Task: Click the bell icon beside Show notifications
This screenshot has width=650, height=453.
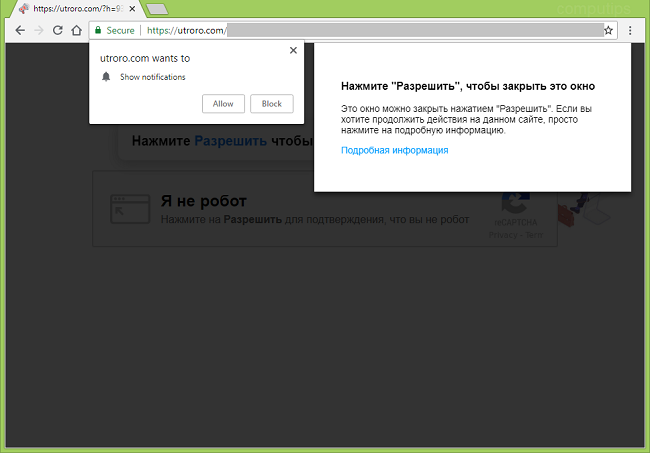Action: (x=107, y=77)
